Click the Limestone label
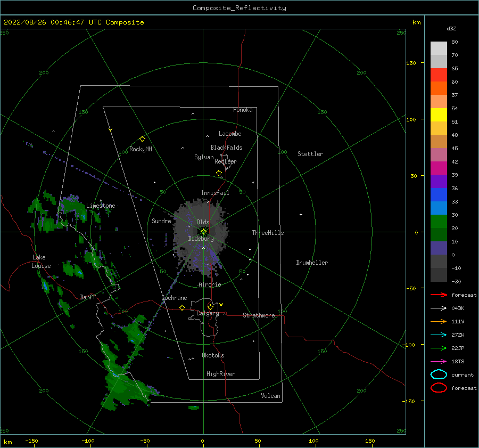Viewport: 479px width, 448px height. pyautogui.click(x=101, y=206)
